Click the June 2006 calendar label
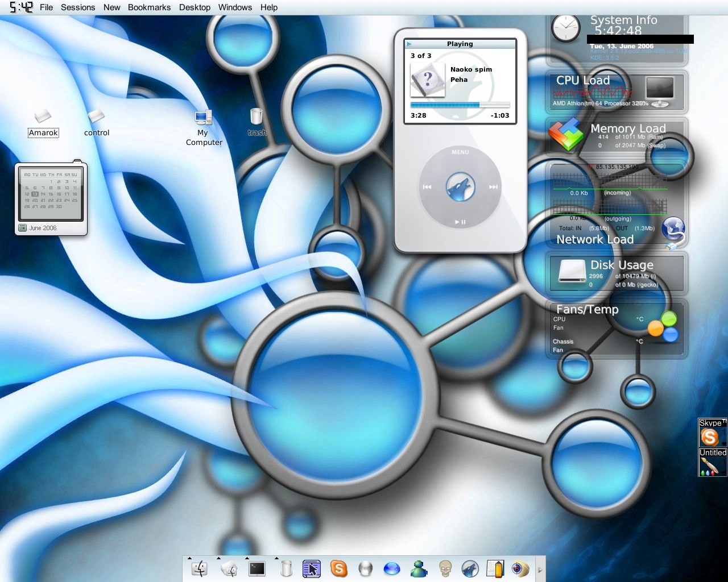The height and width of the screenshot is (582, 728). (x=43, y=228)
